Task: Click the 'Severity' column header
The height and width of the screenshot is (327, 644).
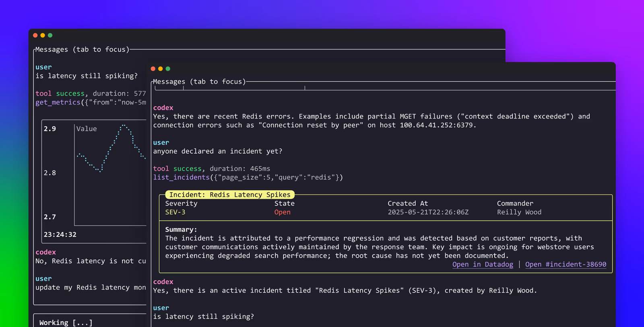Action: [x=181, y=204]
